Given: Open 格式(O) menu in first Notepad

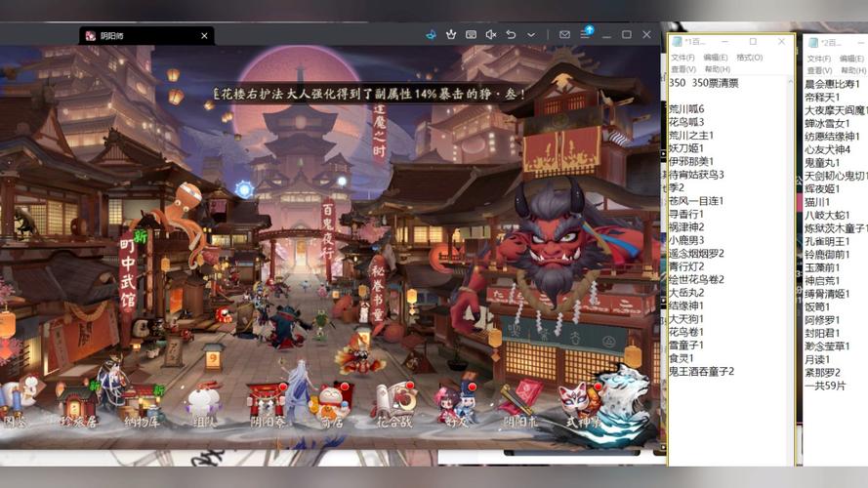Looking at the screenshot, I should click(750, 58).
